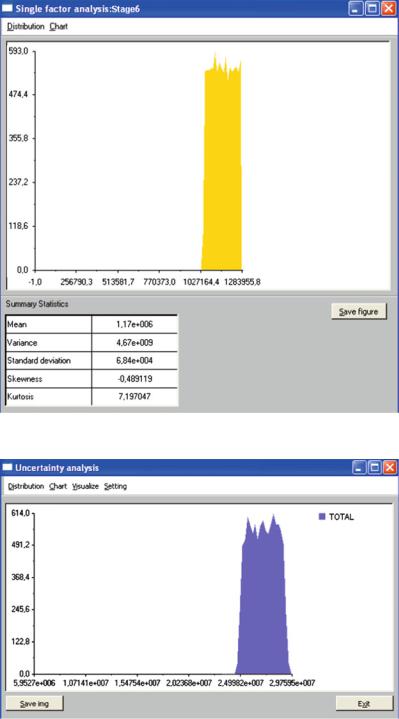
Task: Click the 118,6 y-axis label
Action: coord(18,226)
